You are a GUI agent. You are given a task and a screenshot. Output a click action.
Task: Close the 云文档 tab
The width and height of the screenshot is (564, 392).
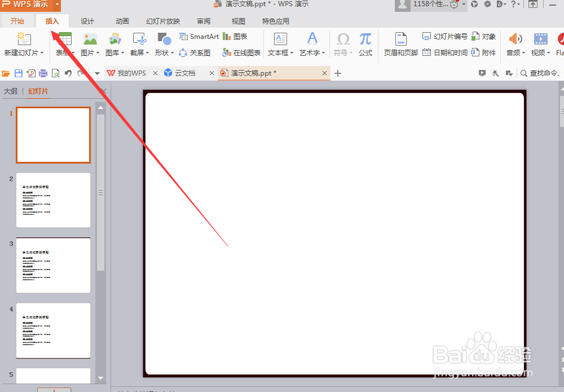click(x=211, y=73)
